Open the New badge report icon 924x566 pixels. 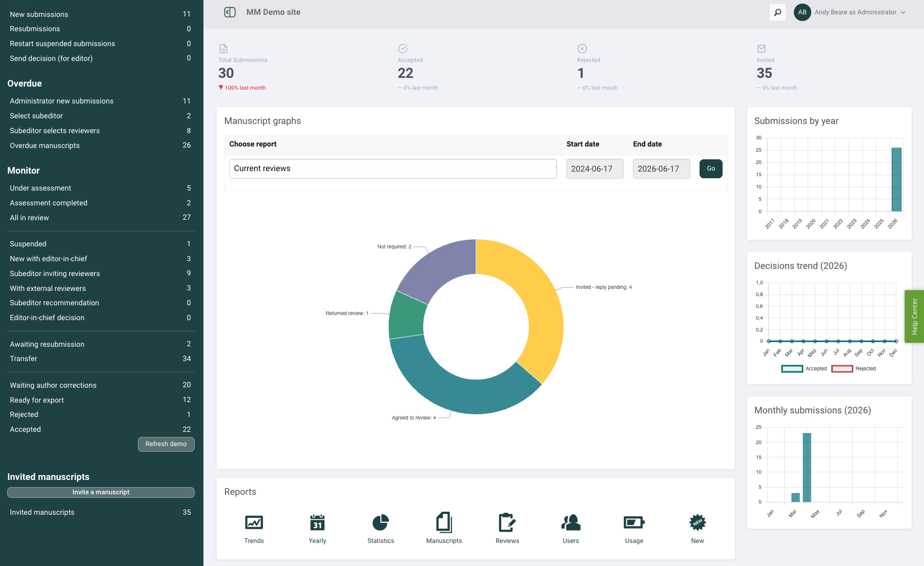click(x=697, y=522)
